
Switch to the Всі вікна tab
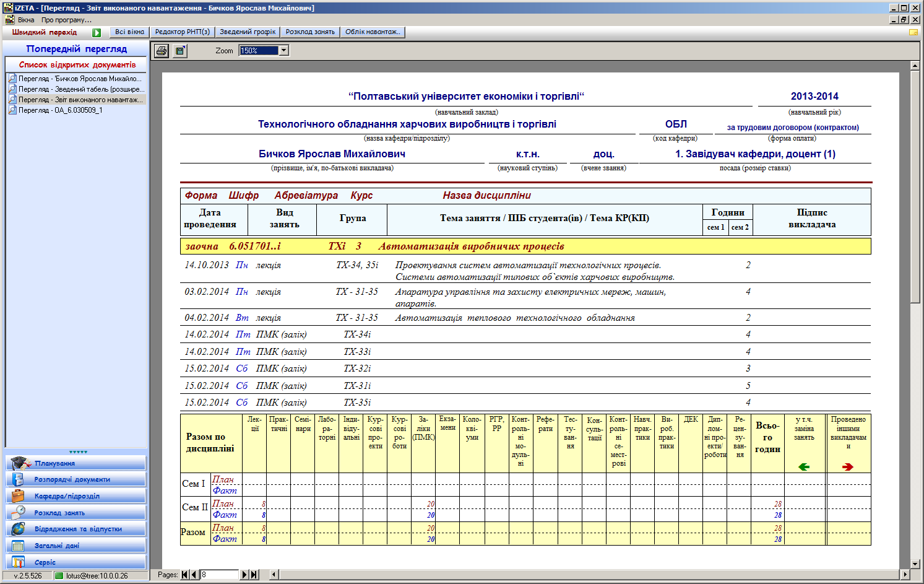129,32
